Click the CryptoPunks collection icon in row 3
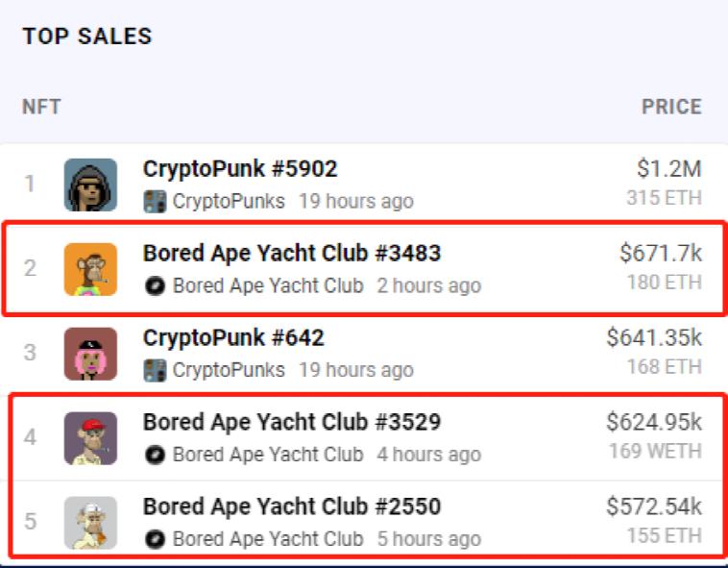The image size is (728, 568). [155, 370]
